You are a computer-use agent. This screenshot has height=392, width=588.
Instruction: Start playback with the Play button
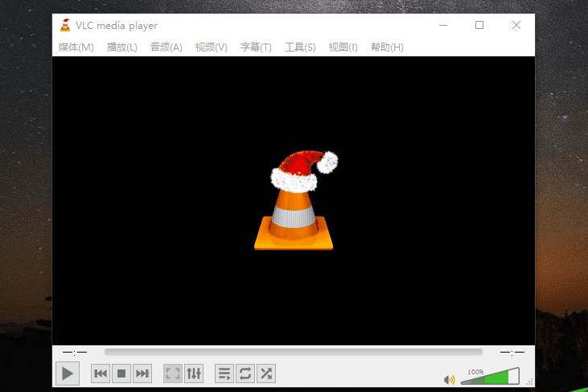click(68, 373)
